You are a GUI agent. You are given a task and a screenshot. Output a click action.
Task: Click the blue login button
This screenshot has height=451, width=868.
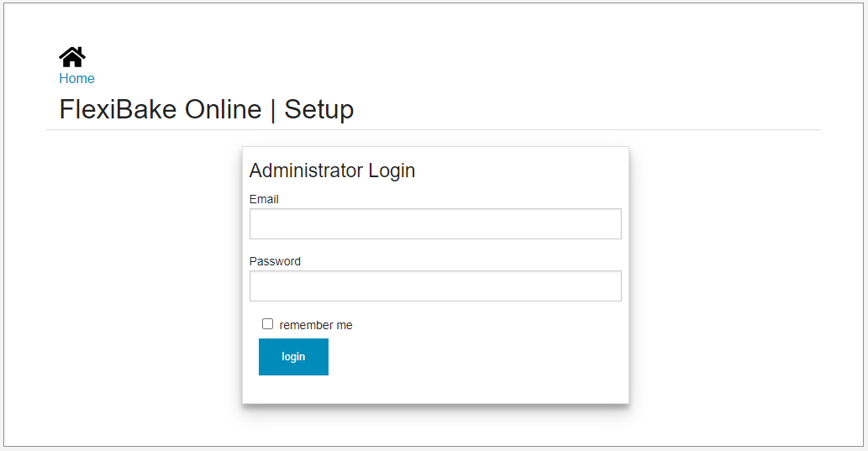click(293, 357)
